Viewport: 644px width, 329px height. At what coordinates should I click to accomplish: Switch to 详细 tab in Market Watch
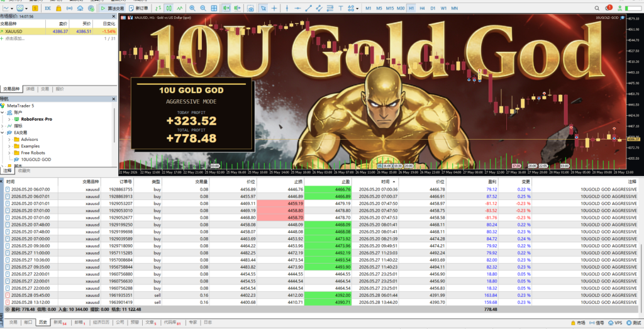[x=30, y=89]
